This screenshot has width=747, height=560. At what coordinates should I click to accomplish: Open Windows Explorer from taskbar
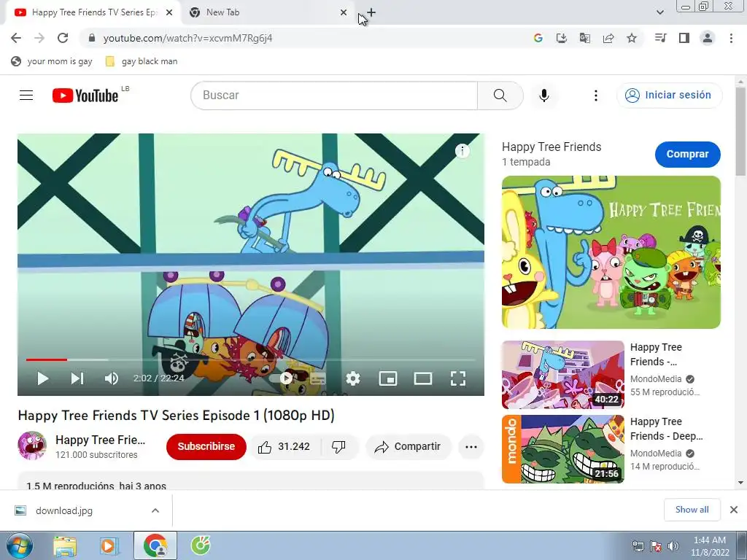(65, 545)
